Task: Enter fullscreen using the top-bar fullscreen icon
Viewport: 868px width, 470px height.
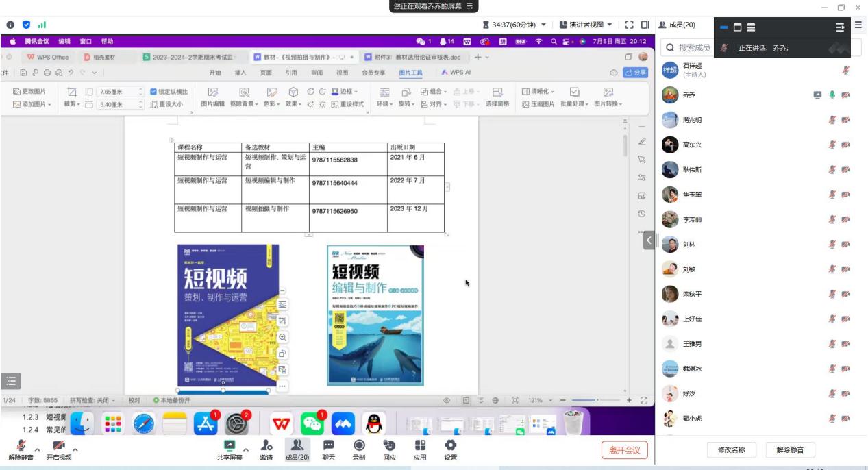Action: (x=630, y=25)
